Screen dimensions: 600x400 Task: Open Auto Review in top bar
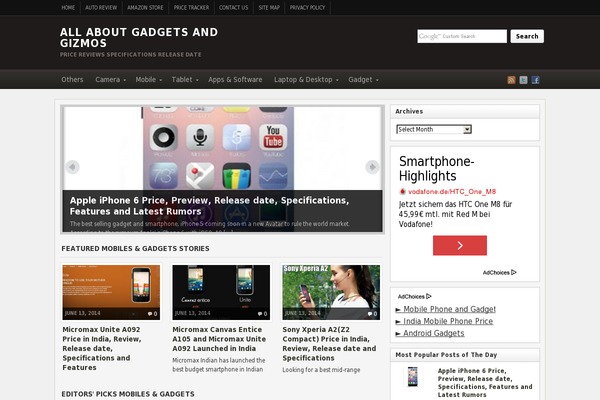[x=101, y=7]
